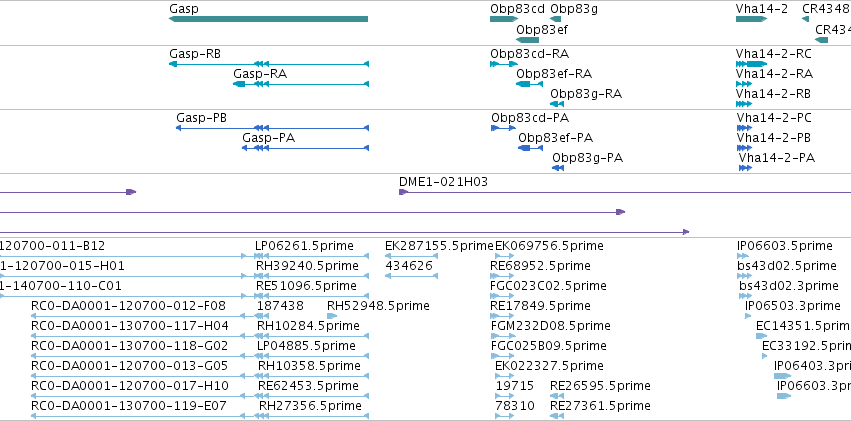Click the Obp83cd-RA transcript label

click(x=530, y=54)
